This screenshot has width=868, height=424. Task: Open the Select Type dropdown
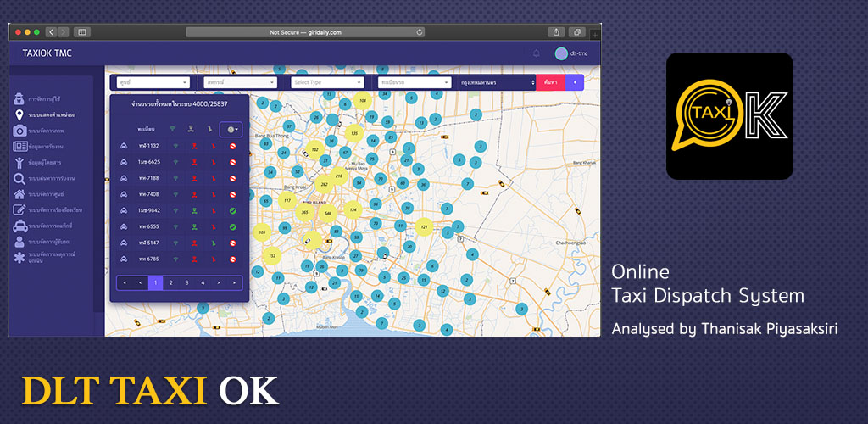(x=327, y=82)
